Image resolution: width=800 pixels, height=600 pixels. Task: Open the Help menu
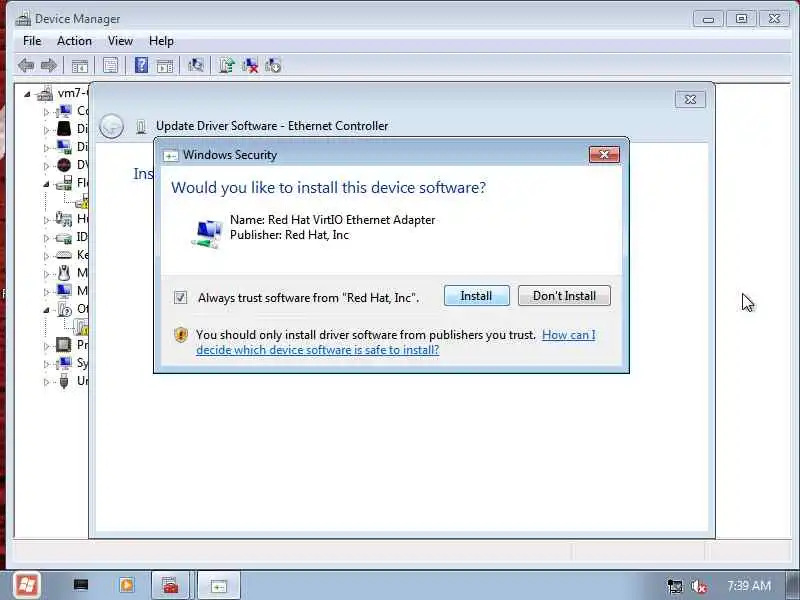[x=161, y=41]
